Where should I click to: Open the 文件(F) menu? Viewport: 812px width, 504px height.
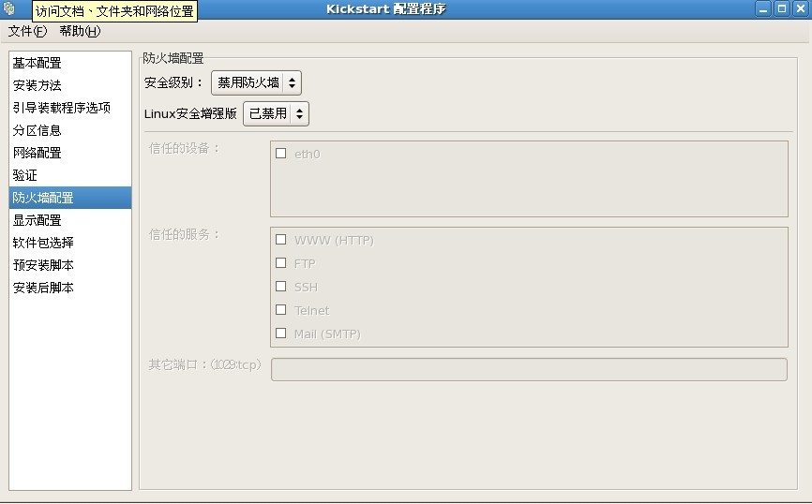(27, 31)
